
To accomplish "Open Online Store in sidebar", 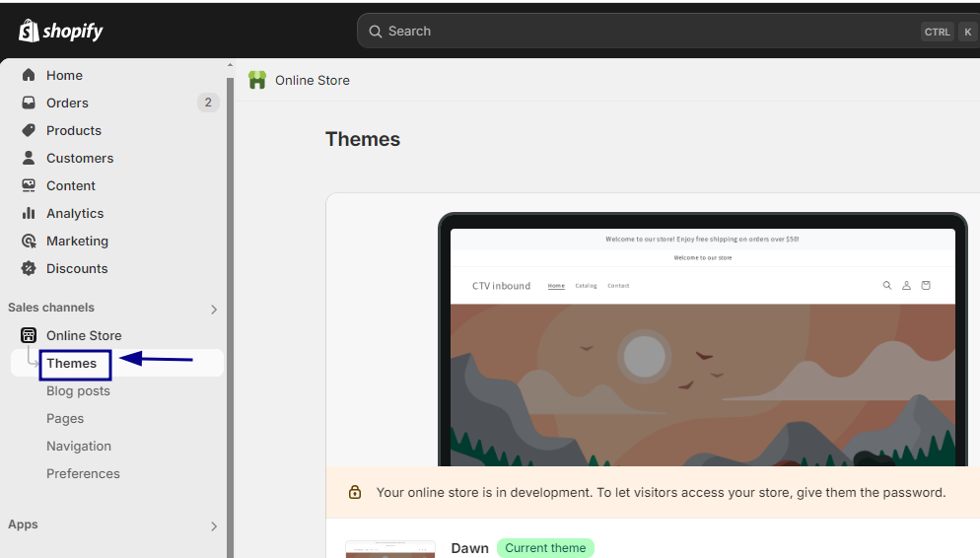I will click(84, 335).
